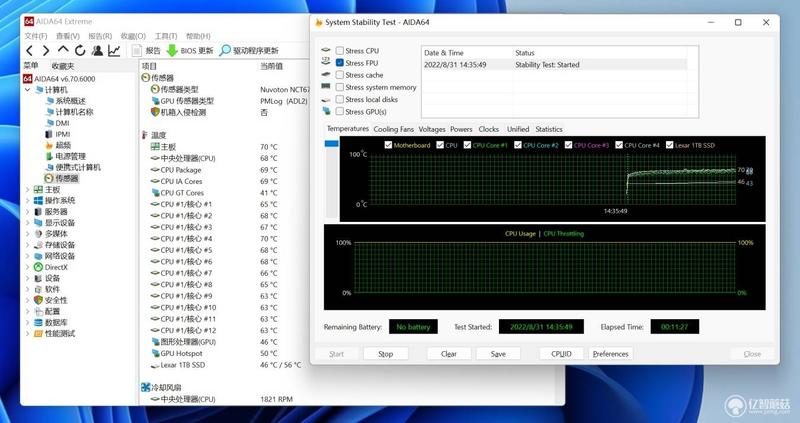Expand the 服务器 tree node

28,212
